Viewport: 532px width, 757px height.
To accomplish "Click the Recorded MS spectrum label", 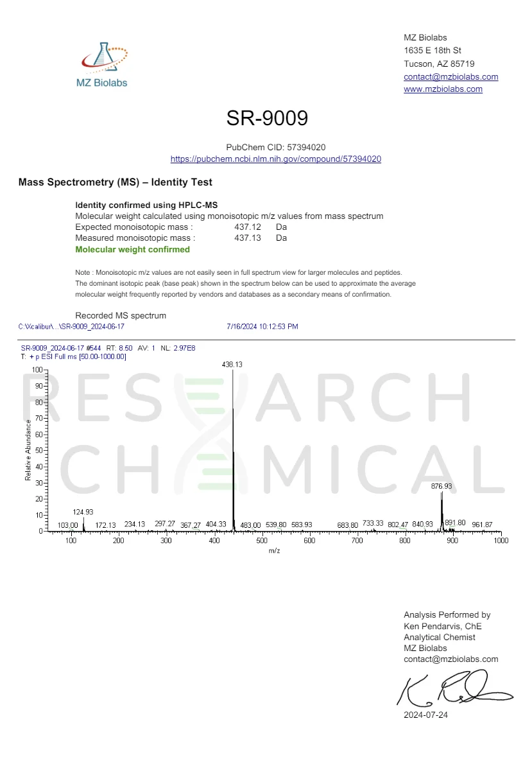I will click(121, 316).
